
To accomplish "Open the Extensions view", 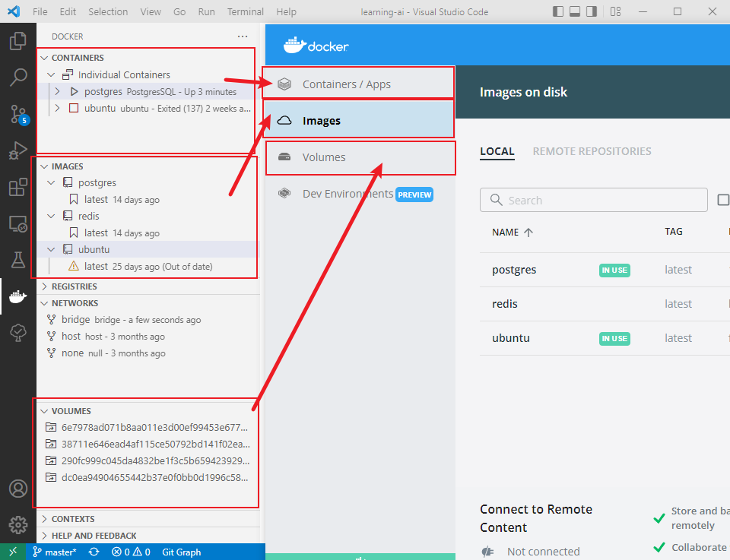I will pyautogui.click(x=17, y=187).
